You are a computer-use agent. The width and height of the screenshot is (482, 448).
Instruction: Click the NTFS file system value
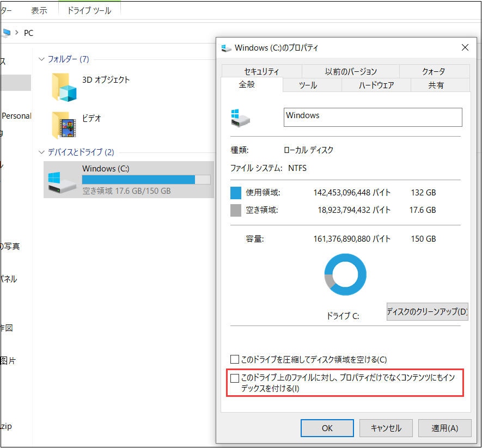coord(297,168)
